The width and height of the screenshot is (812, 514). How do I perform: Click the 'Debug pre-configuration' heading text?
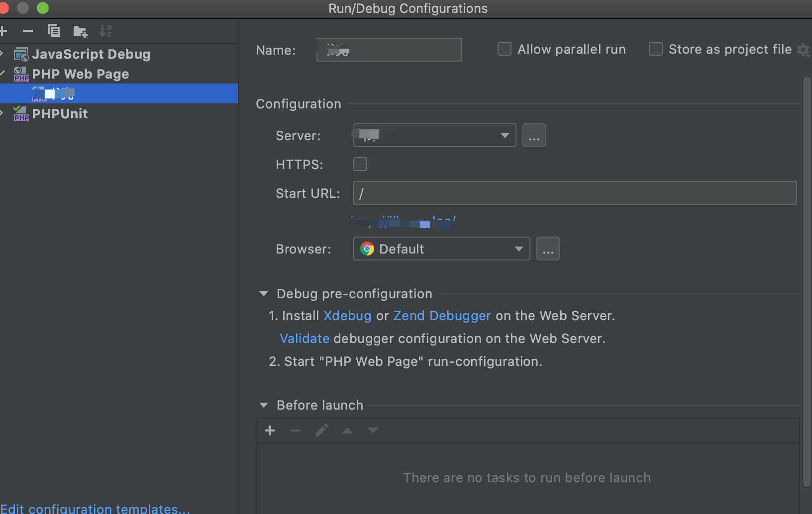[x=354, y=294]
